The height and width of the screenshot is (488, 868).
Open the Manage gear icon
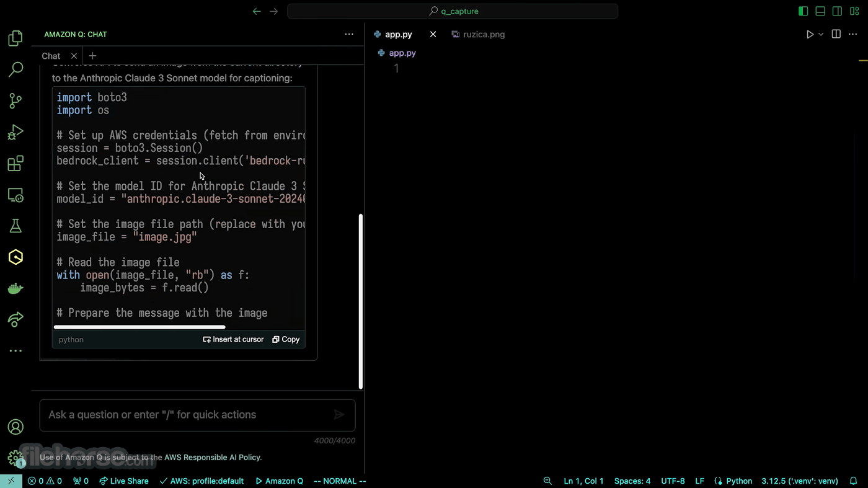(15, 458)
